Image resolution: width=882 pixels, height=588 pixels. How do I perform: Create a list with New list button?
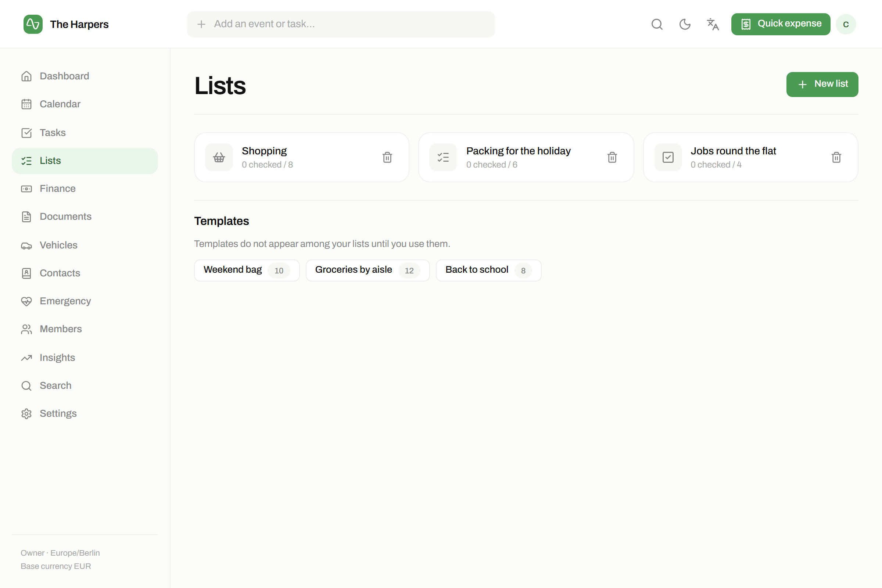822,85
